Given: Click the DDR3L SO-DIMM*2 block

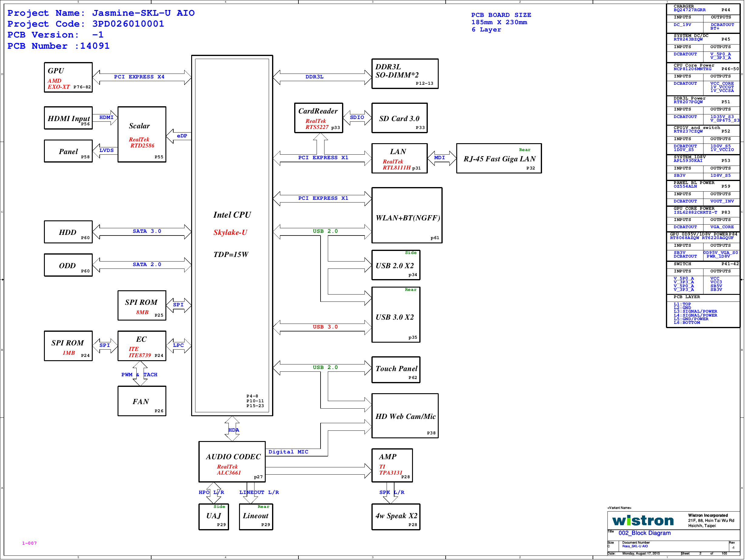Looking at the screenshot, I should click(405, 74).
